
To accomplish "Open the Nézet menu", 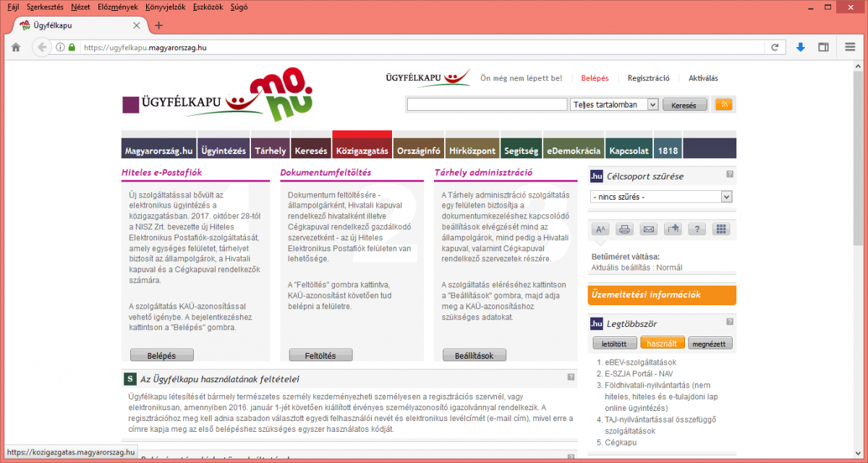I will pos(80,7).
